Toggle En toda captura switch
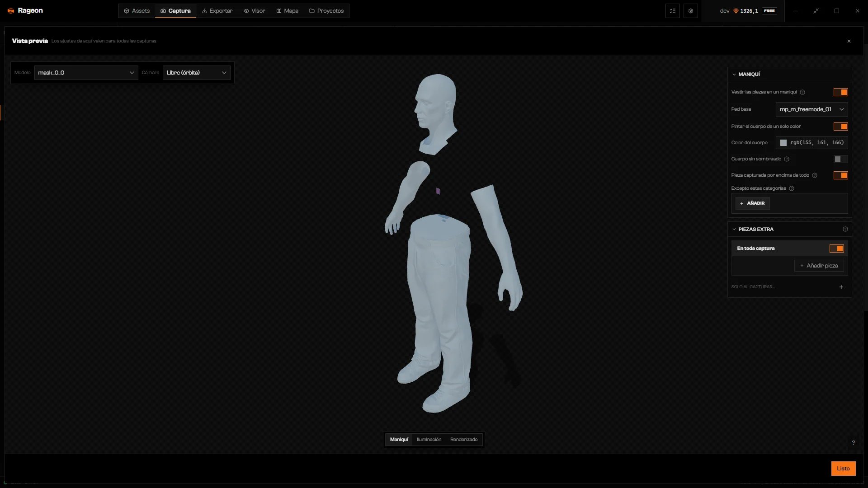Image resolution: width=868 pixels, height=488 pixels. 837,249
